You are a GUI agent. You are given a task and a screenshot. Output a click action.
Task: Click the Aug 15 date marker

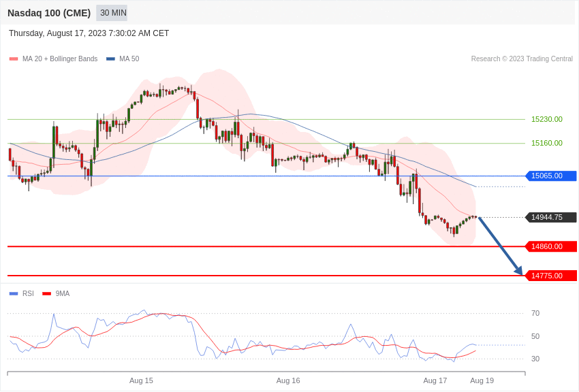pos(141,380)
